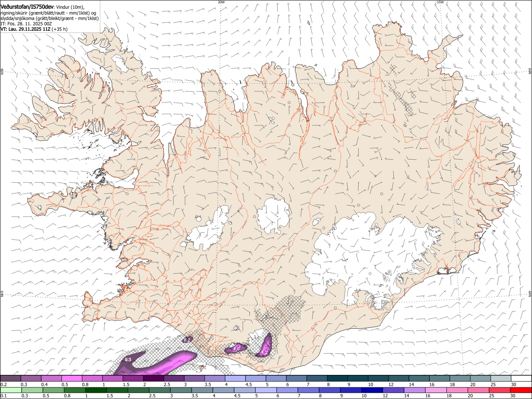The image size is (532, 399).
Task: Pick the upper legend row 6 slate-blue swatch
Action: pyautogui.click(x=297, y=379)
